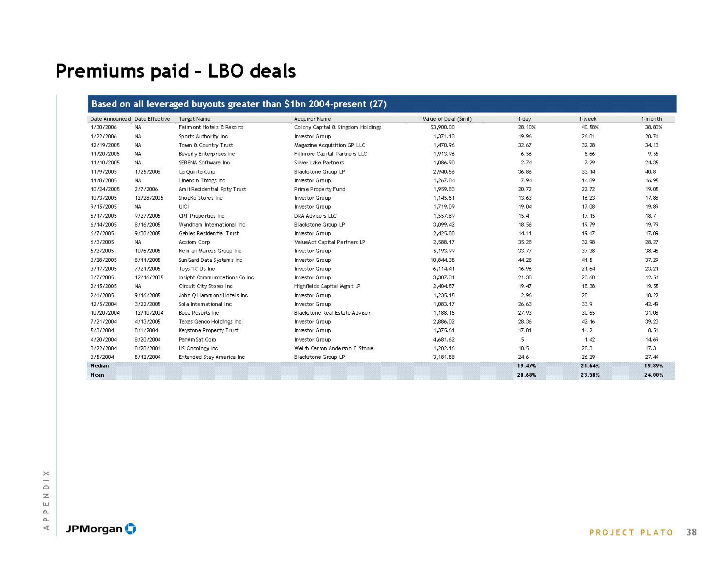Image resolution: width=728 pixels, height=562 pixels.
Task: Click the '3/5/2004' announced date
Action: 102,357
